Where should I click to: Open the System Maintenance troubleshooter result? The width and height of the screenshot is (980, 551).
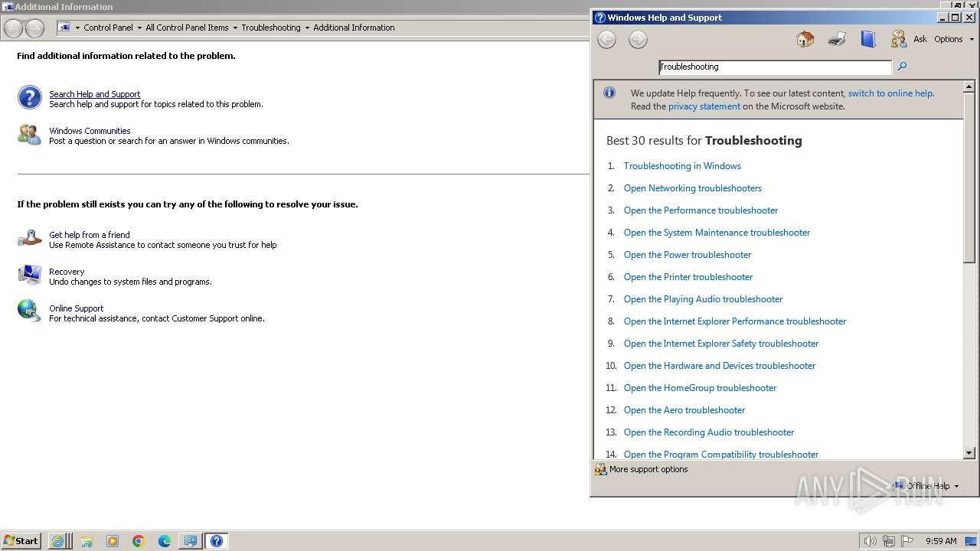coord(717,233)
